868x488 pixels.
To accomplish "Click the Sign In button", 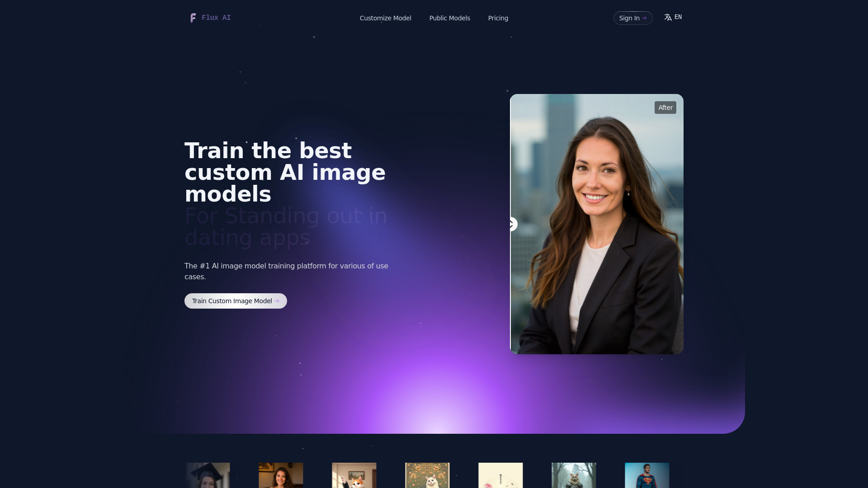I will [x=632, y=18].
